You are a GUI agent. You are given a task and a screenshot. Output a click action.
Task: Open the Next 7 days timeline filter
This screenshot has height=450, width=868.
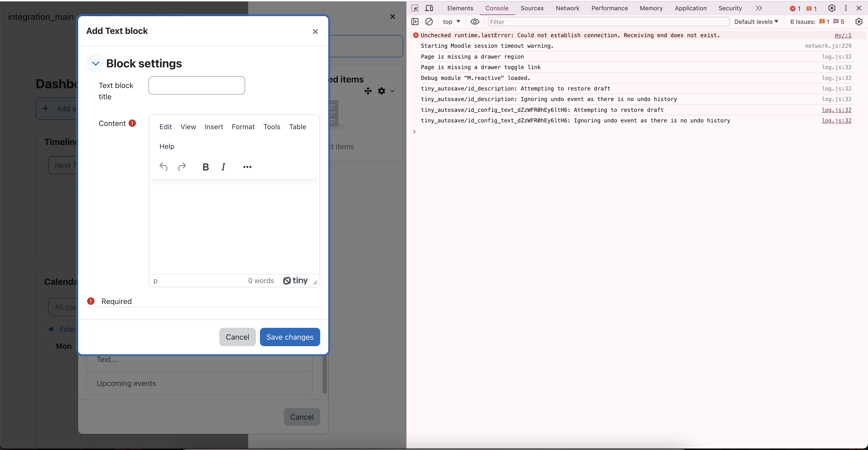(63, 165)
